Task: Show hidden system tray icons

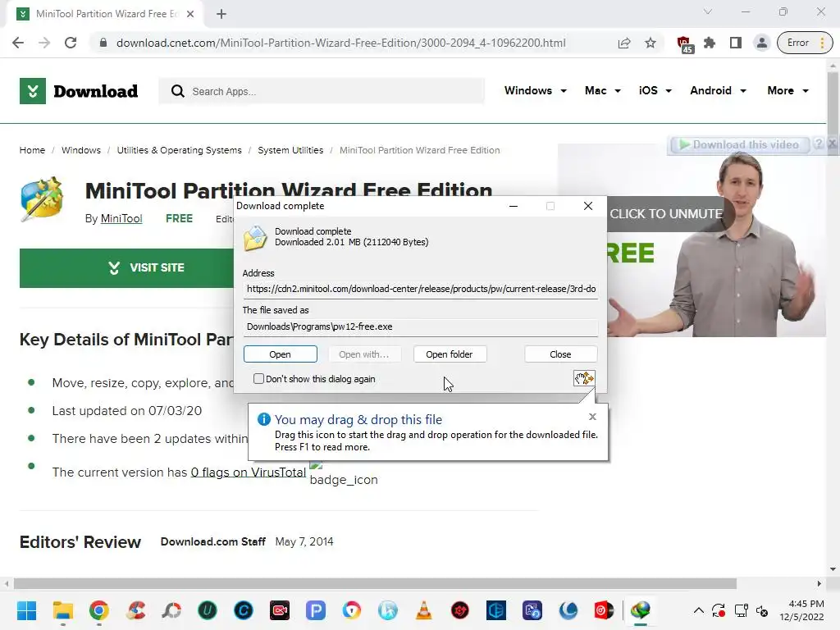Action: pos(699,610)
